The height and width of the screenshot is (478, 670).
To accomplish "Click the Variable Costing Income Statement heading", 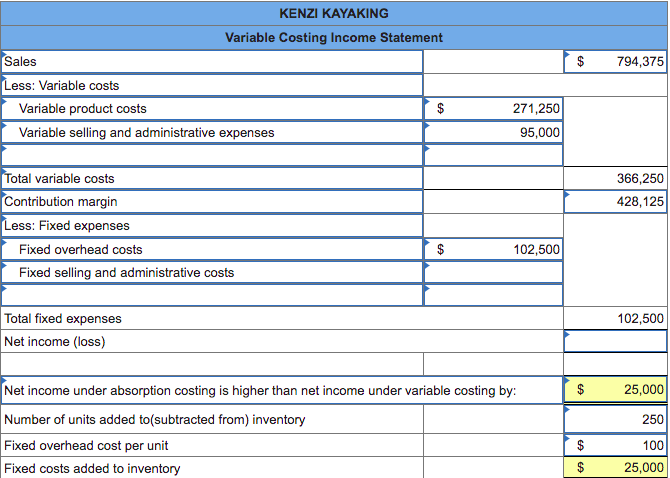I will click(x=334, y=38).
